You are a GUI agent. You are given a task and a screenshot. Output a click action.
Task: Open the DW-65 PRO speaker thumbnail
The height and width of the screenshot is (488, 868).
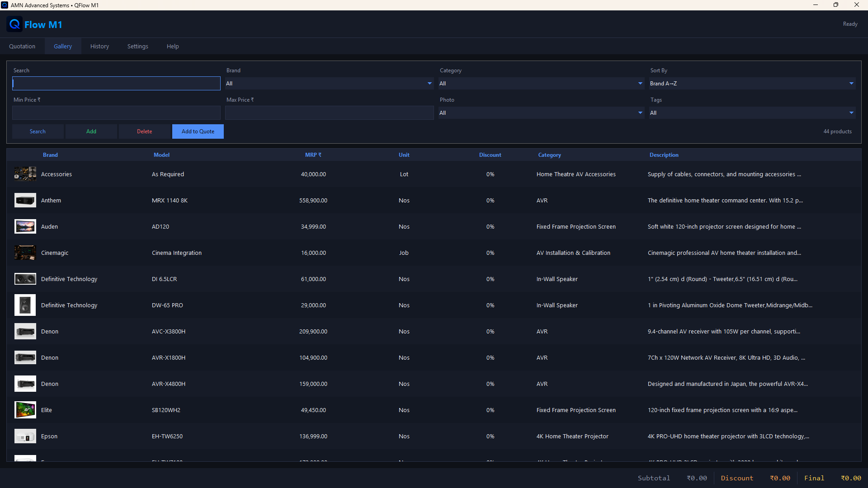click(x=25, y=305)
